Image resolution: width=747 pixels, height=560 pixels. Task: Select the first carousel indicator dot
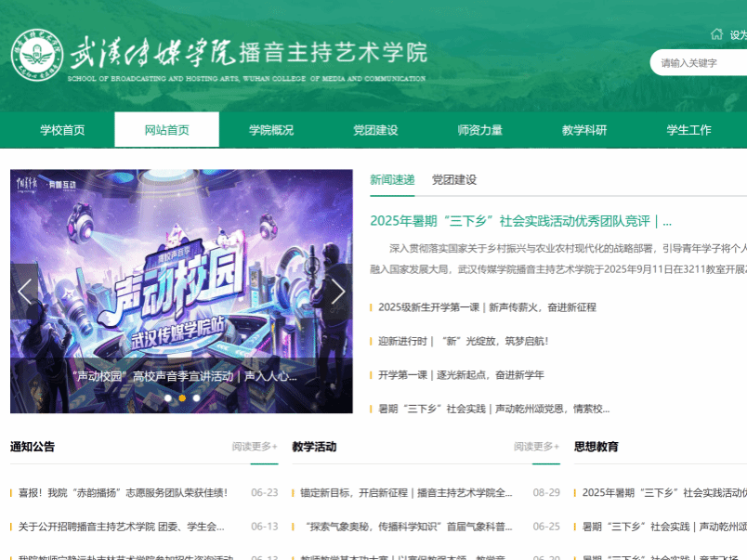[x=167, y=397]
